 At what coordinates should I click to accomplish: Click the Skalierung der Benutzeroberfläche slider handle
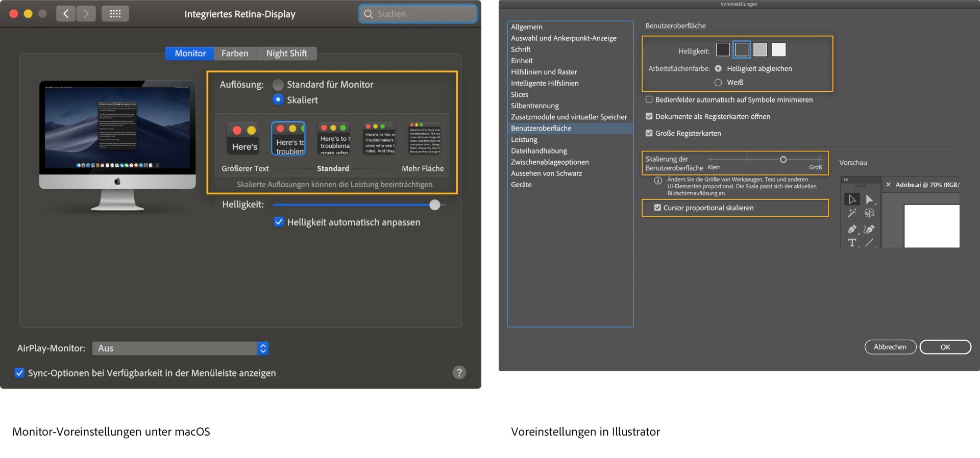[x=783, y=160]
